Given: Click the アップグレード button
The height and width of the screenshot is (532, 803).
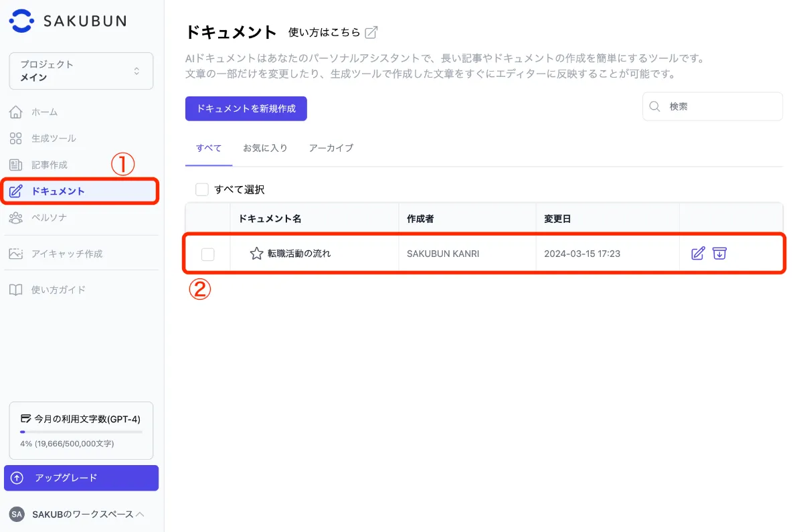Looking at the screenshot, I should [x=81, y=478].
